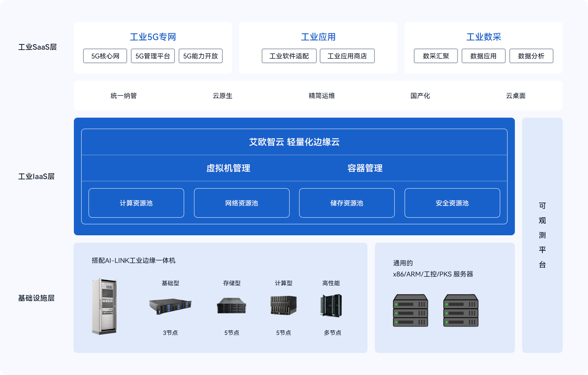Click the 工业软件适配 button

pos(289,56)
